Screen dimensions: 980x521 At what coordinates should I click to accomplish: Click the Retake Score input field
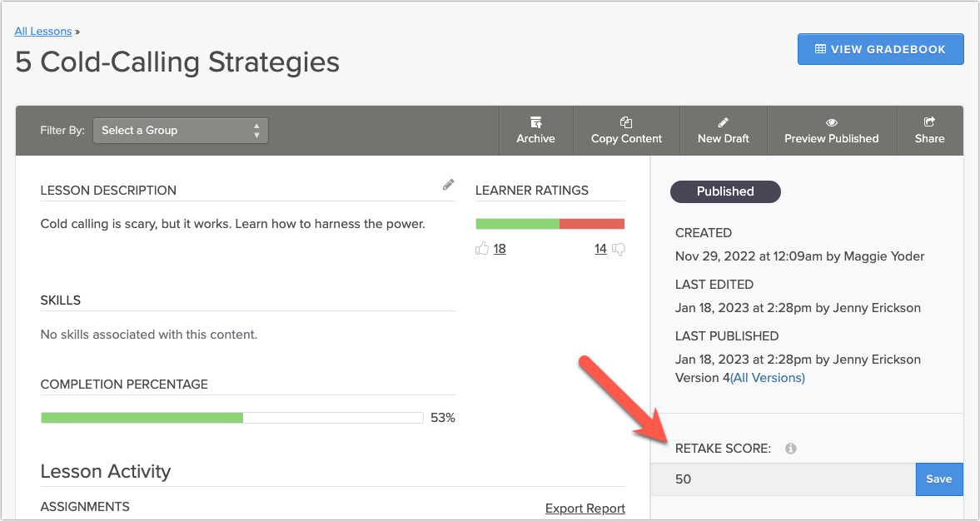[784, 479]
